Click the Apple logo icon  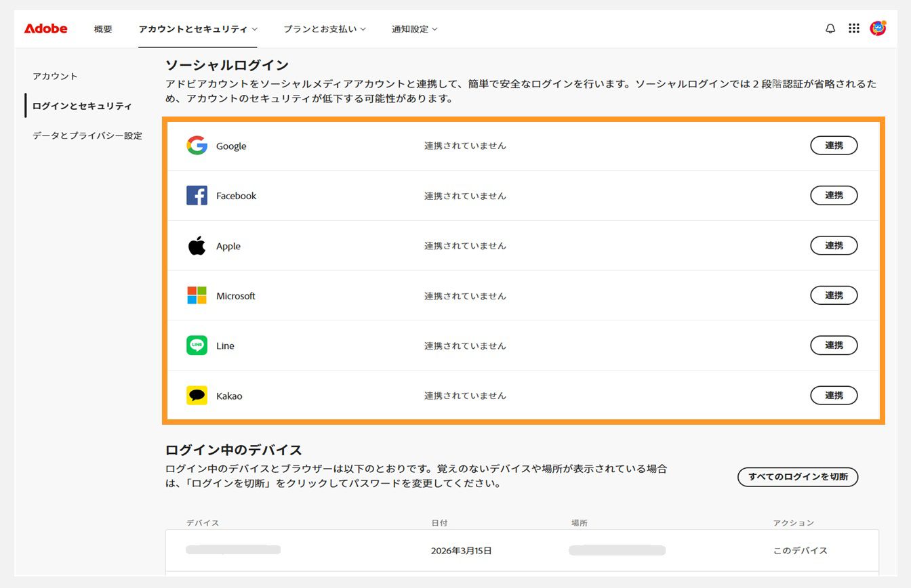tap(196, 245)
